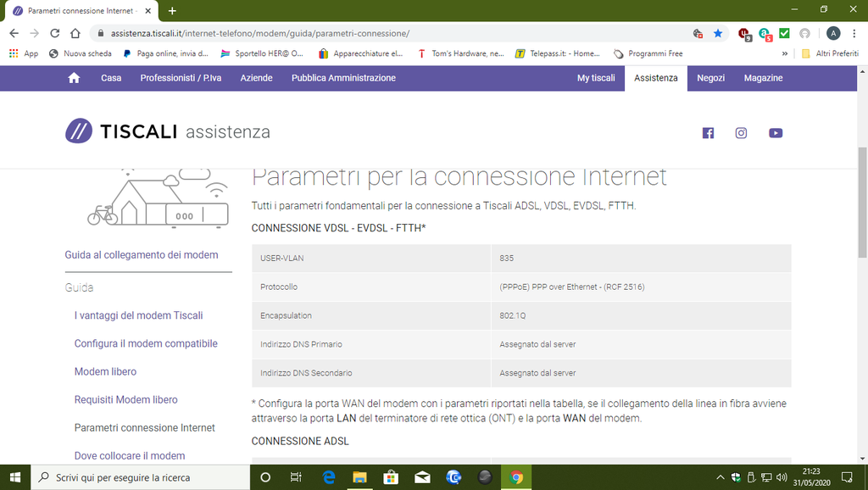This screenshot has width=868, height=490.
Task: Select Parametri connessione Internet sidebar item
Action: point(144,427)
